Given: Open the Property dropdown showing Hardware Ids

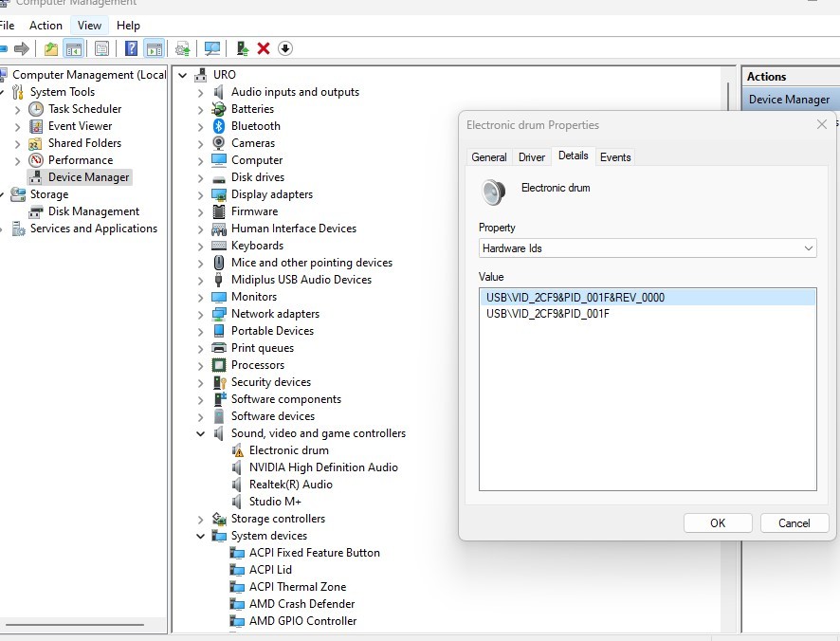Looking at the screenshot, I should (x=648, y=248).
